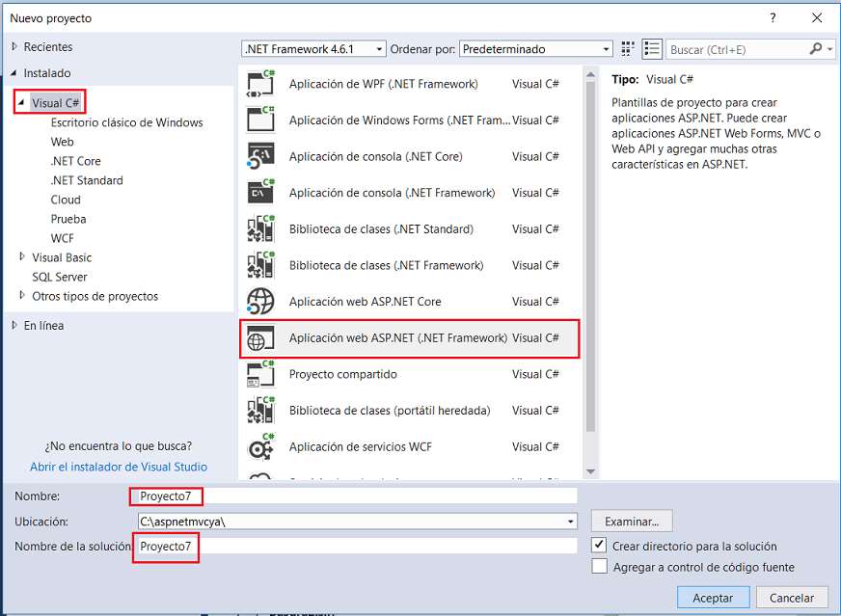Open the dialog help question mark
Viewport: 841px width, 616px height.
(x=773, y=17)
